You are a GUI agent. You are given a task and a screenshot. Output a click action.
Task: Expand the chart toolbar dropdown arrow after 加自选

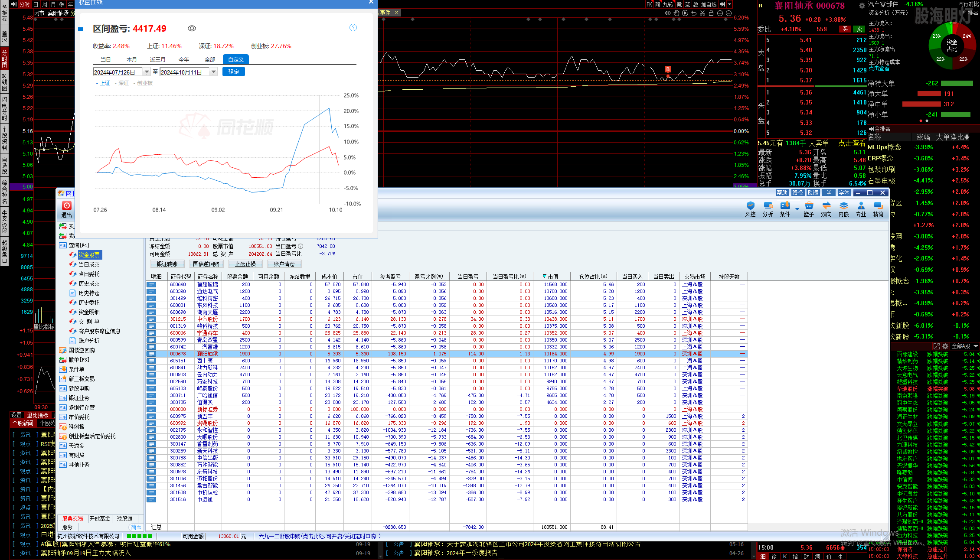point(730,4)
